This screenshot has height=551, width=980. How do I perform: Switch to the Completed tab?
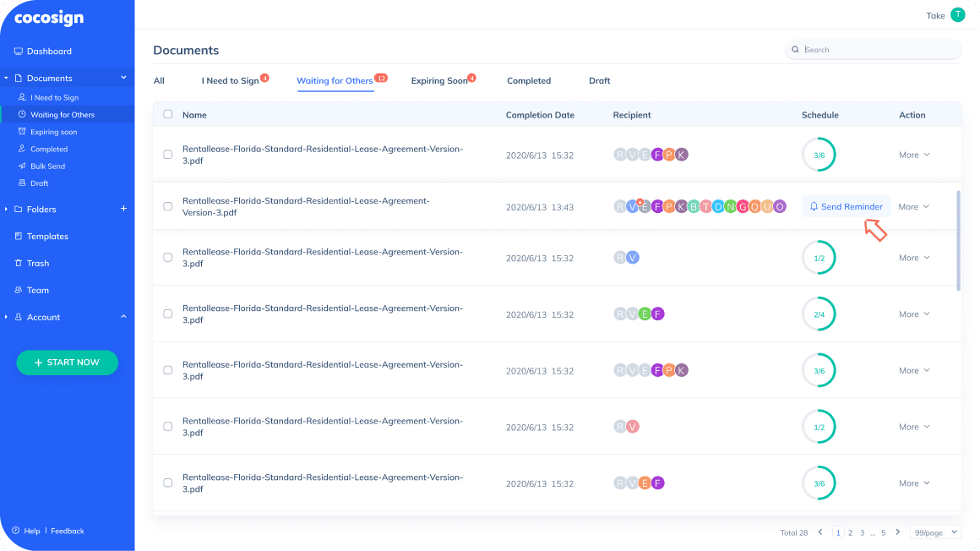click(x=529, y=81)
